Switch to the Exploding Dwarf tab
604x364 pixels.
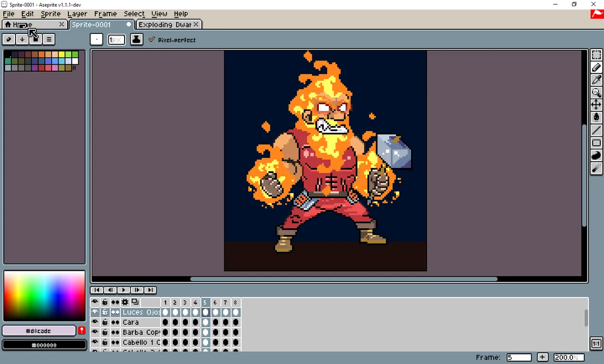click(x=165, y=25)
